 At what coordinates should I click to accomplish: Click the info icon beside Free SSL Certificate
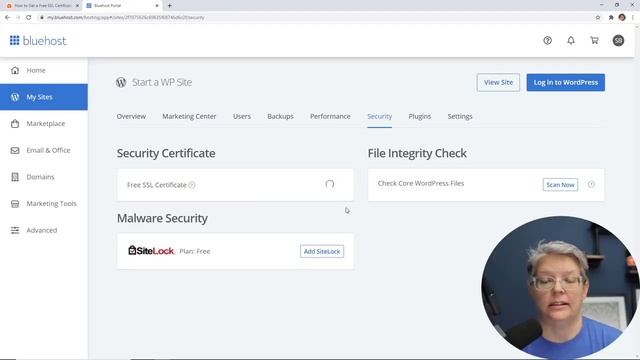click(x=192, y=185)
